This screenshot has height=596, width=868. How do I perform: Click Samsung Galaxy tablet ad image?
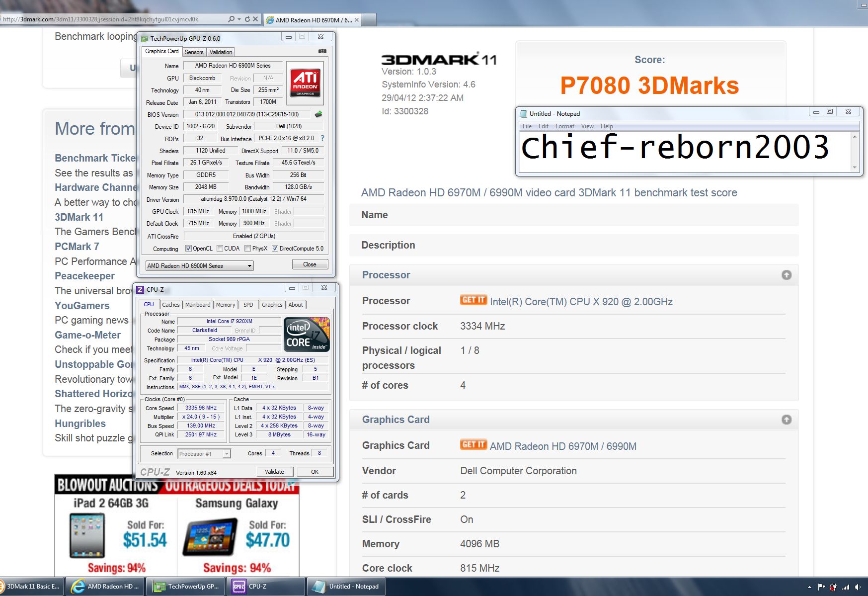(211, 537)
